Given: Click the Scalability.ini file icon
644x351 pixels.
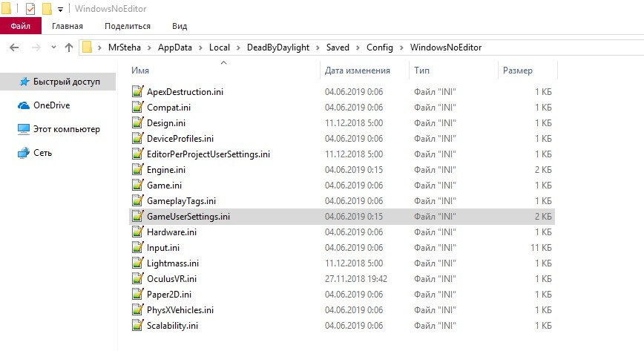Looking at the screenshot, I should [x=137, y=325].
